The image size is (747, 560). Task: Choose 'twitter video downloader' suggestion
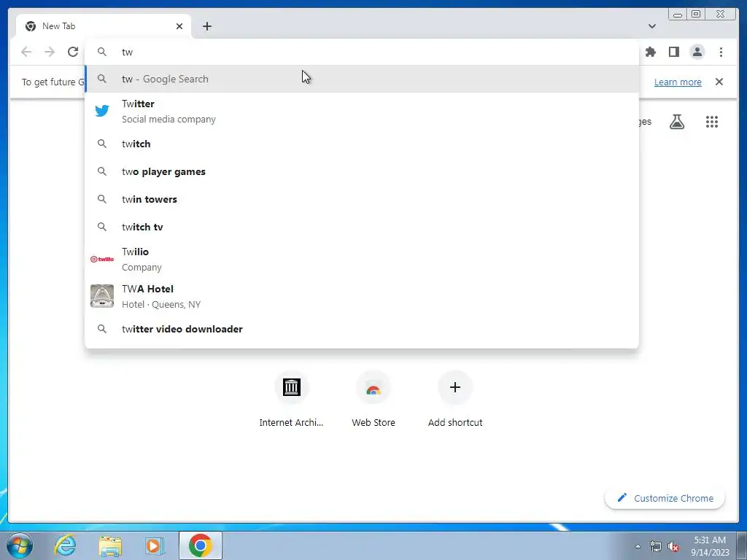(362, 329)
